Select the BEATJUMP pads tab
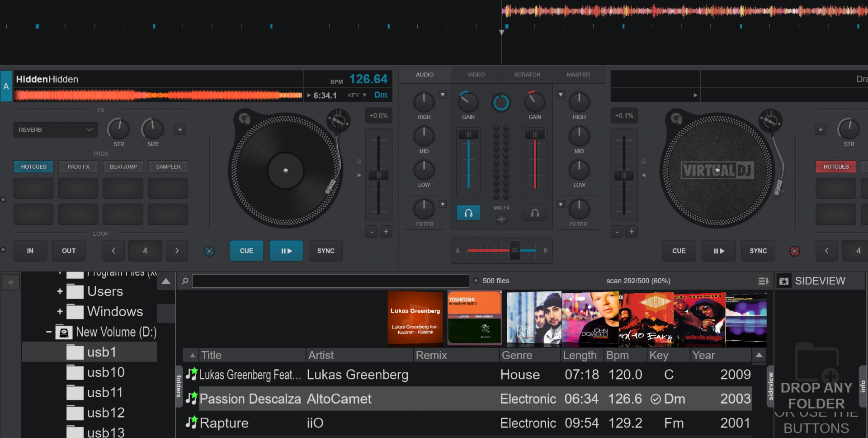This screenshot has width=868, height=438. [x=123, y=167]
